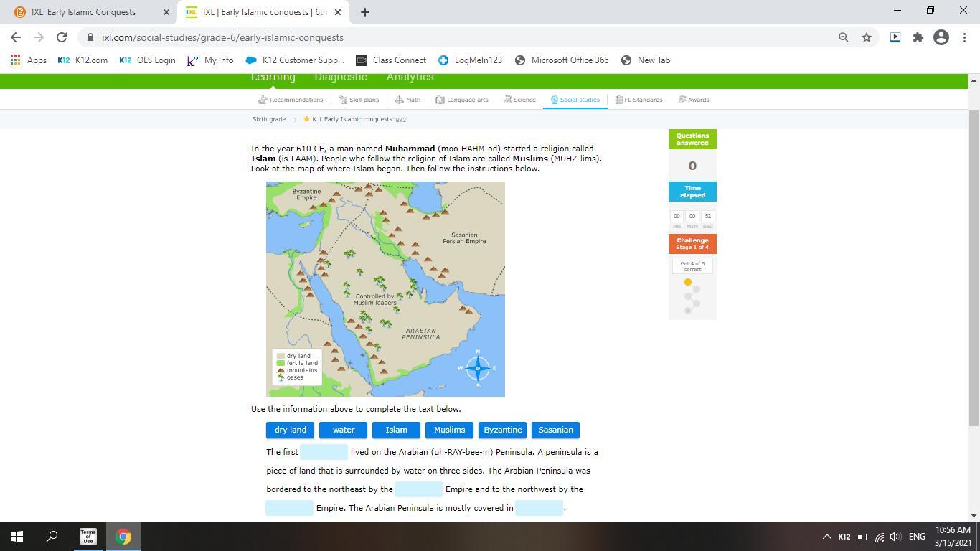Open Chrome from the taskbar
The image size is (980, 551).
123,537
